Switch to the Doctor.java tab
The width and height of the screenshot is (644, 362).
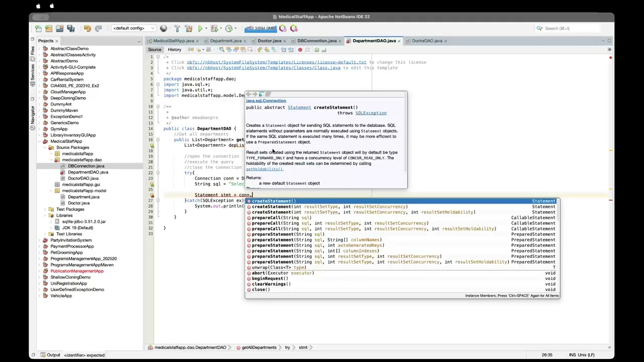(x=269, y=41)
